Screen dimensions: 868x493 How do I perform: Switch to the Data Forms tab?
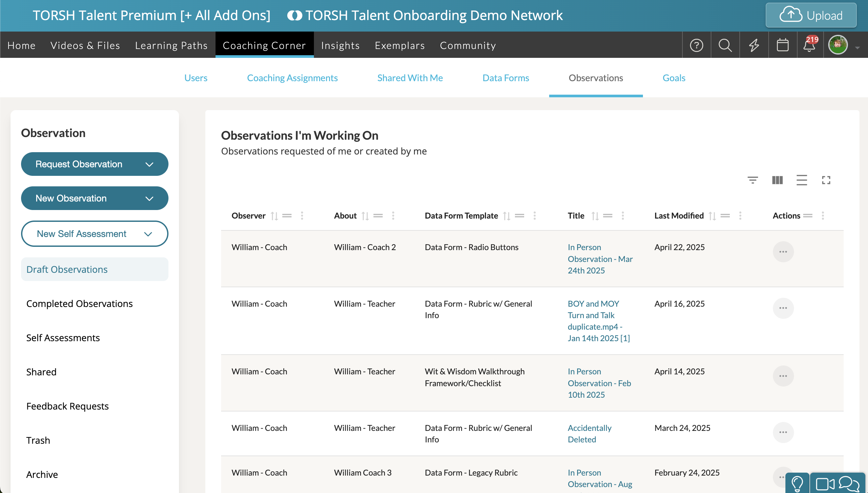(505, 78)
